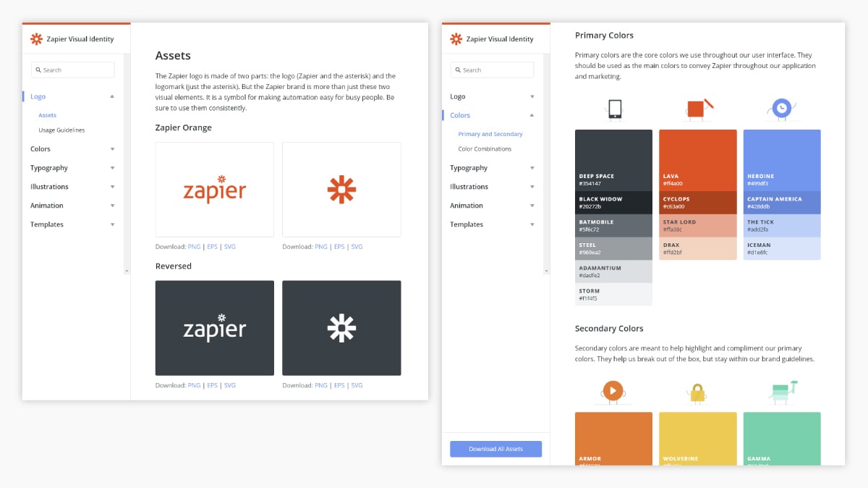This screenshot has height=488, width=868.
Task: Download the reversed logomark as SVG
Action: (357, 384)
